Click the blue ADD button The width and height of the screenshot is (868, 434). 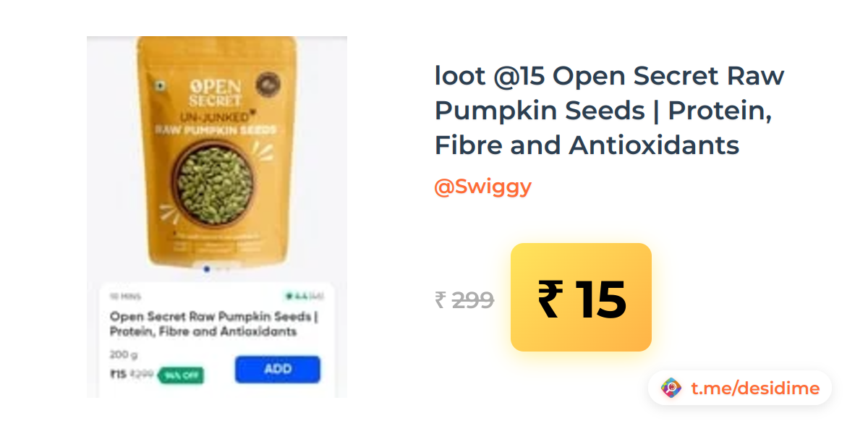pos(277,369)
